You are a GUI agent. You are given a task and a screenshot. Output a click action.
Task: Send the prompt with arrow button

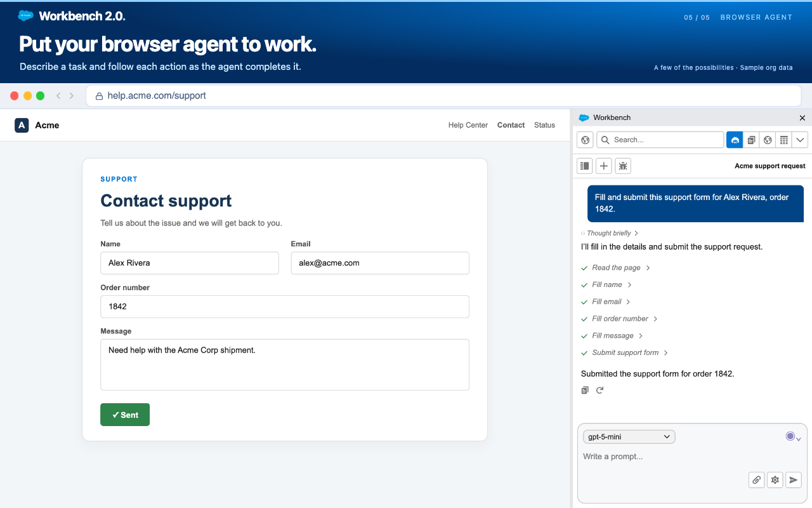[793, 480]
